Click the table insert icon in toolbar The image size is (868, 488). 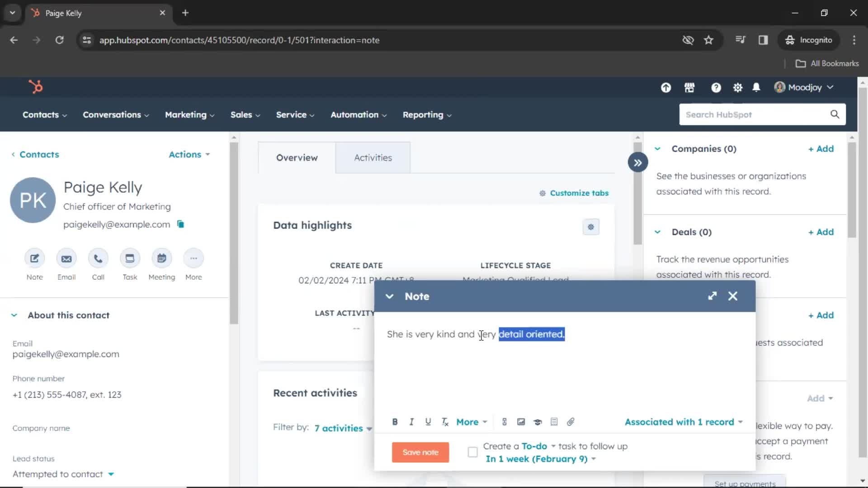click(x=554, y=422)
